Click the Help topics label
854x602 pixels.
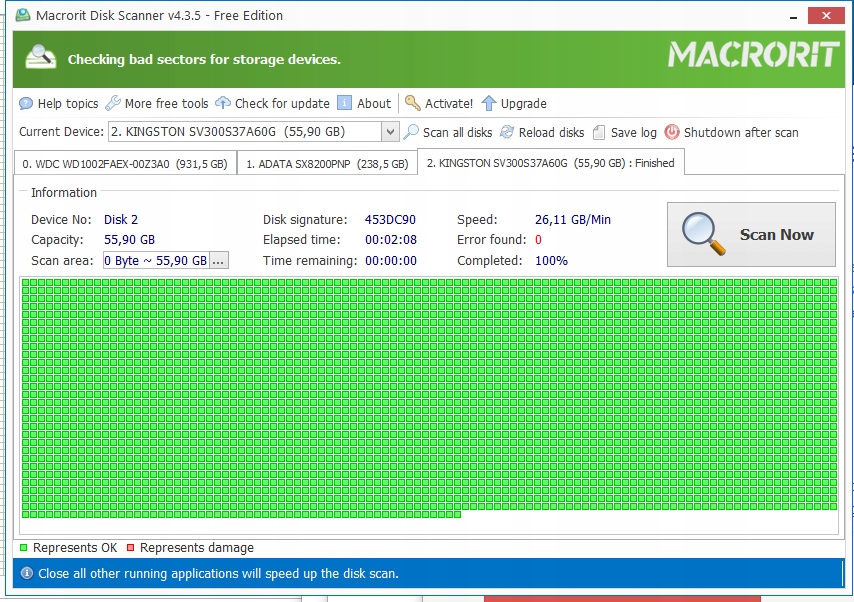[x=68, y=104]
